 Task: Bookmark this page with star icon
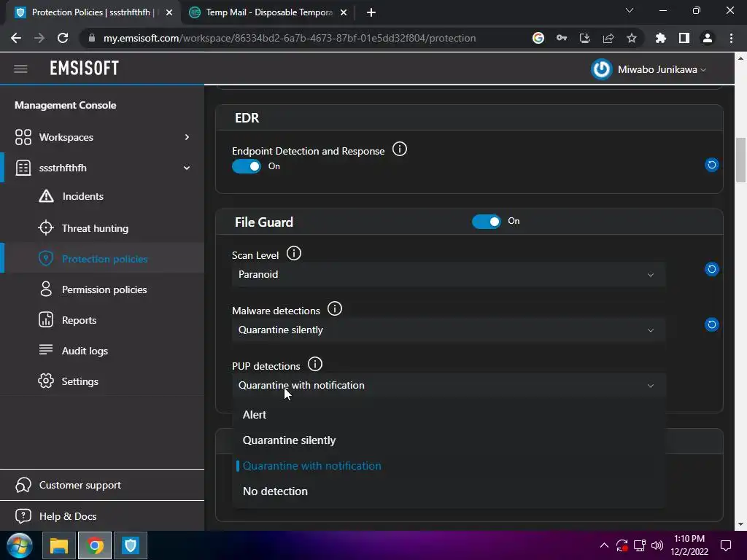[632, 38]
